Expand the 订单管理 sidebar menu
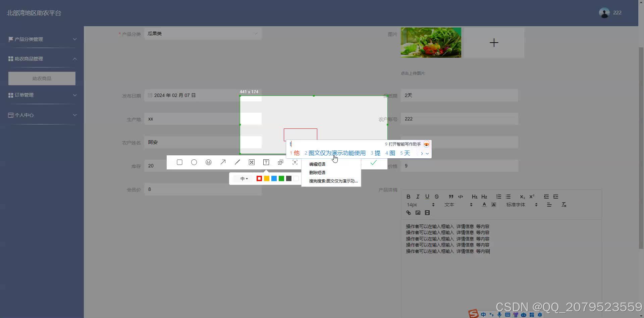This screenshot has width=644, height=318. (42, 95)
